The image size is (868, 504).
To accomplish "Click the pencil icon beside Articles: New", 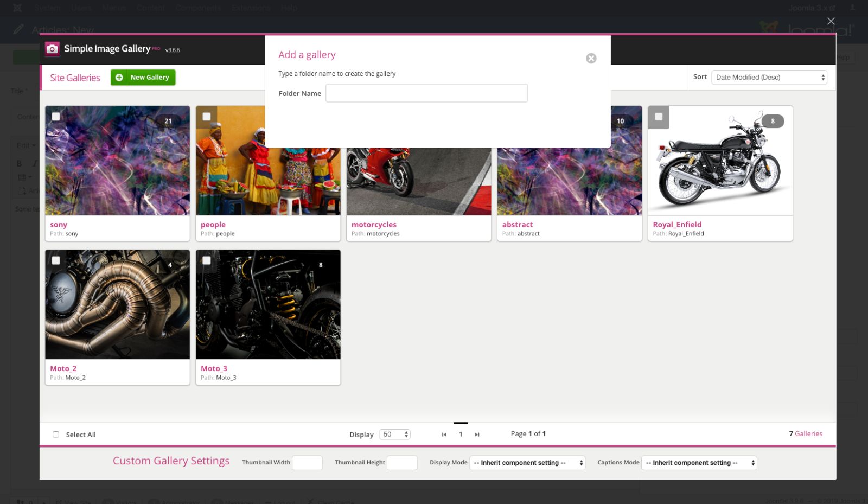I will 18,29.
